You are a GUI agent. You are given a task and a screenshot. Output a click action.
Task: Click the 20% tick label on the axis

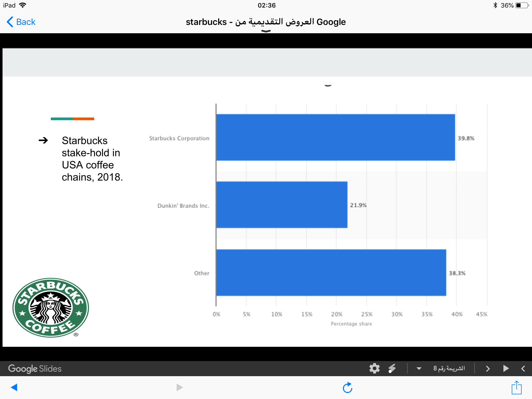[337, 314]
